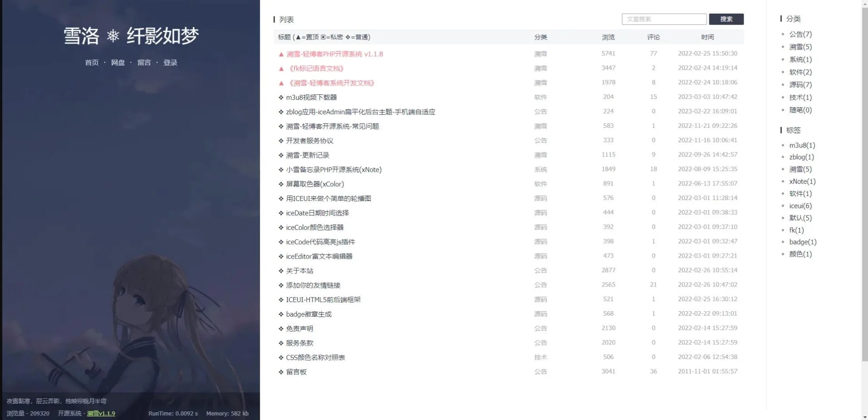
Task: Sort list by the 浏览 column header
Action: (608, 37)
